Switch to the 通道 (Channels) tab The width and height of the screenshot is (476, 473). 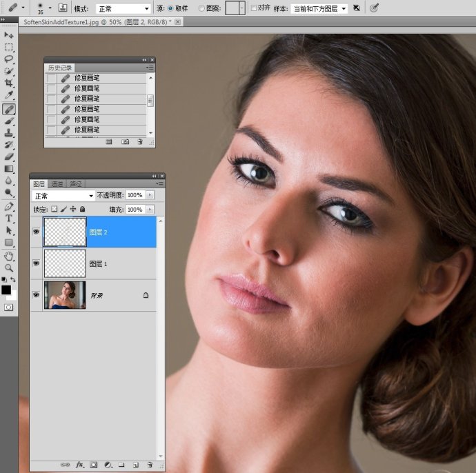pos(57,184)
